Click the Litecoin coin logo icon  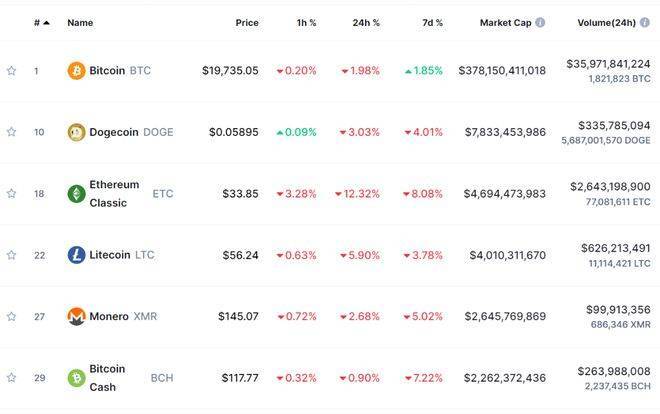pyautogui.click(x=76, y=255)
